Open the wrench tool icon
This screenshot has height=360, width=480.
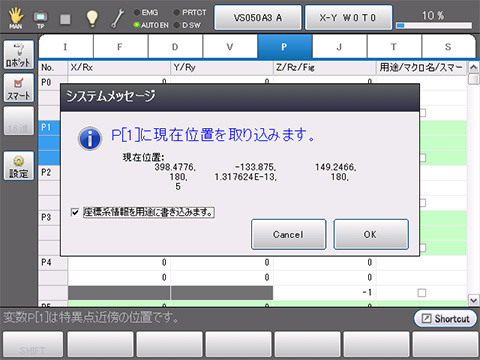click(117, 18)
